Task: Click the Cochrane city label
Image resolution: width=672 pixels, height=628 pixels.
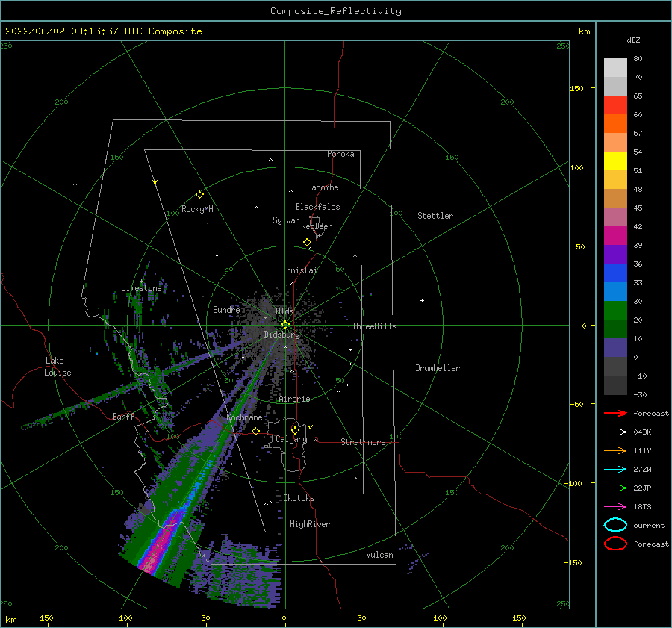Action: coord(244,417)
